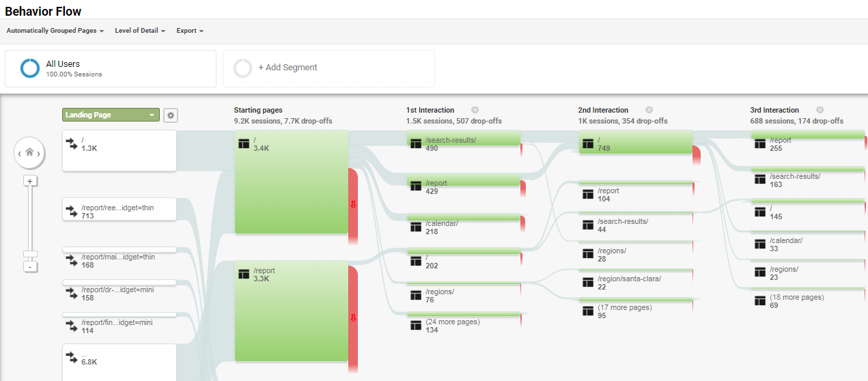This screenshot has height=381, width=868.
Task: Click the page icon of /report 104
Action: coord(587,195)
